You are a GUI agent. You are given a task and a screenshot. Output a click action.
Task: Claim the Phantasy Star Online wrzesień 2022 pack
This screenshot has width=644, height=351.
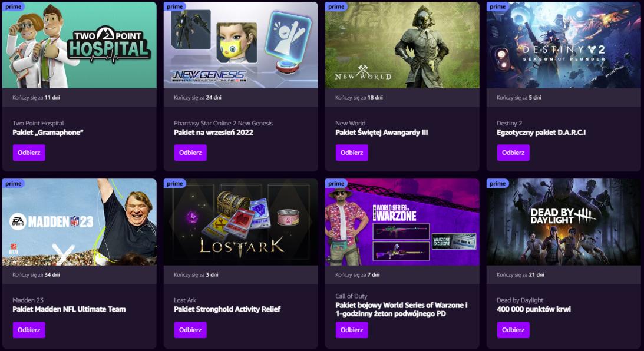coord(190,153)
